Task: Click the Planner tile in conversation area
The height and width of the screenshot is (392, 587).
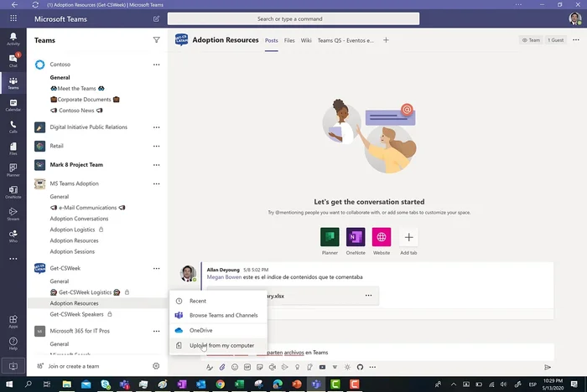Action: tap(330, 237)
